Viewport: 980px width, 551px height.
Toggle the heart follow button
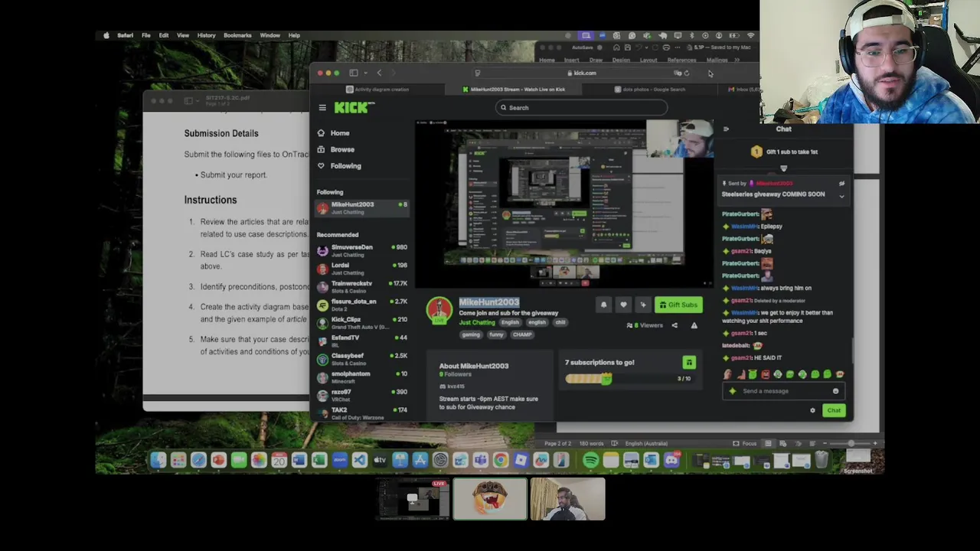pos(623,305)
